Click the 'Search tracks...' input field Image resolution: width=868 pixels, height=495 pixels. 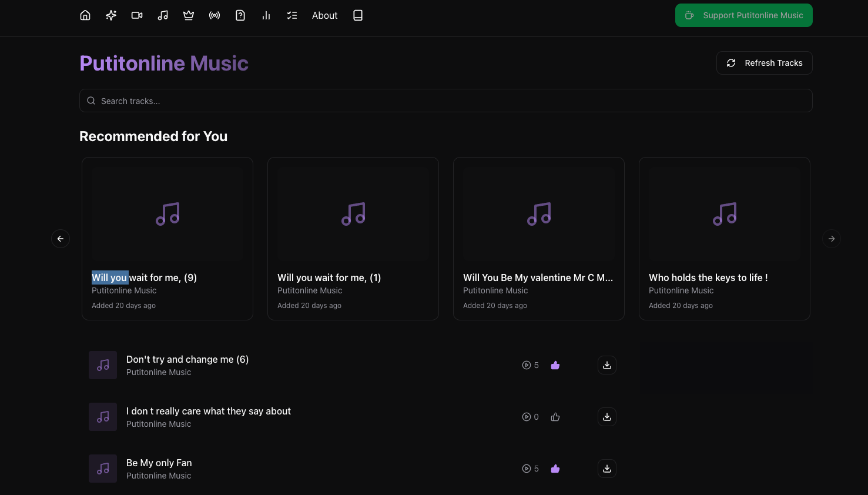click(x=445, y=101)
